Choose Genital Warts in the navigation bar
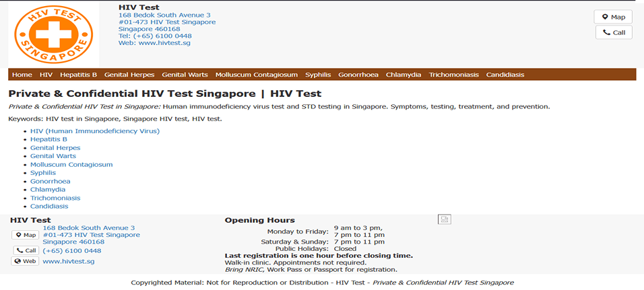This screenshot has width=644, height=290. click(185, 75)
